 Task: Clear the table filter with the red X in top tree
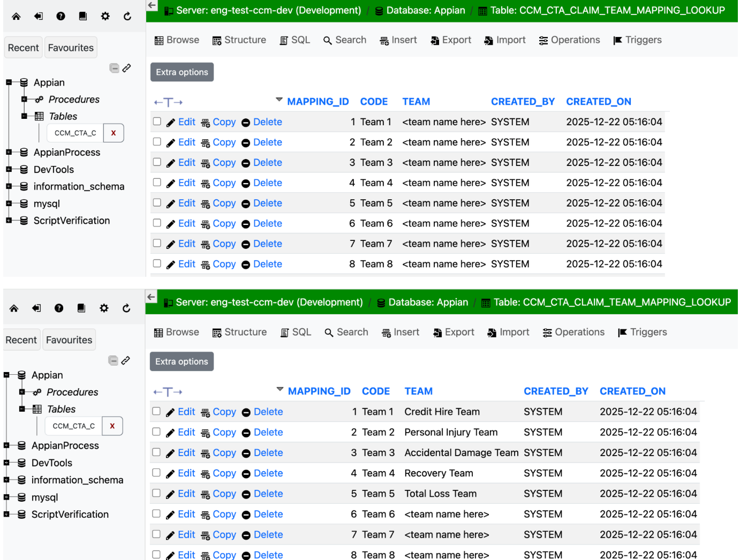(x=114, y=133)
